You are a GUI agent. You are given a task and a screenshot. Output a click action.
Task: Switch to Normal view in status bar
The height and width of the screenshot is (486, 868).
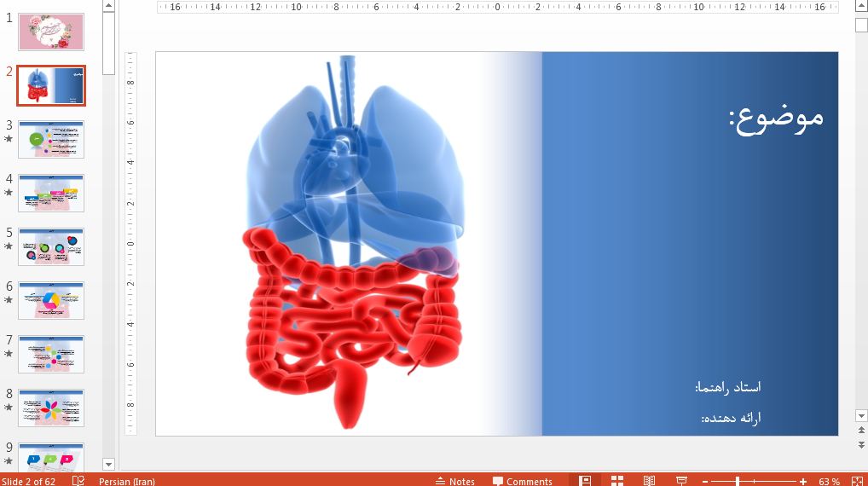[x=585, y=481]
